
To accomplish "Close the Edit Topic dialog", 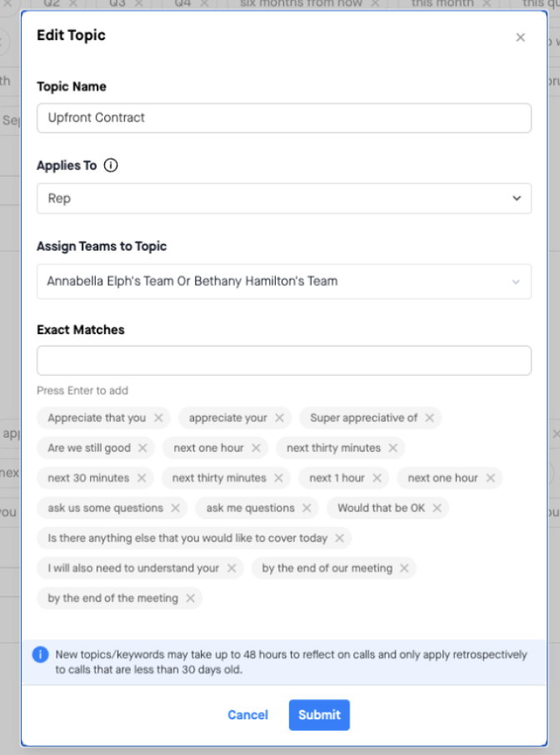I will tap(520, 37).
